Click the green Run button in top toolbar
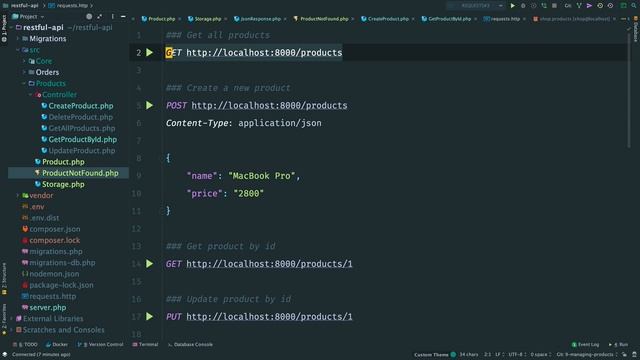Image resolution: width=640 pixels, height=360 pixels. point(513,6)
